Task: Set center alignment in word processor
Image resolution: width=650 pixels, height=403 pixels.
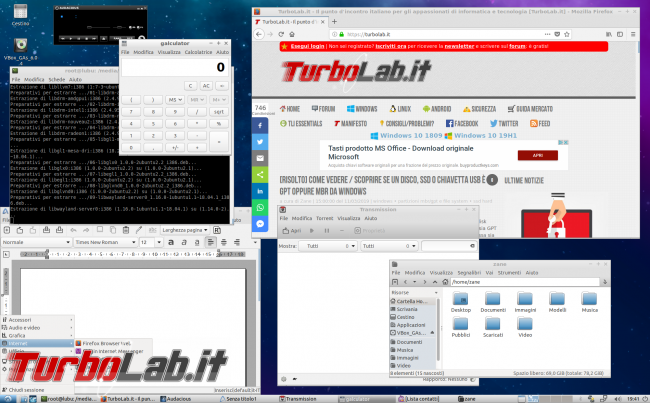Action: (x=224, y=242)
